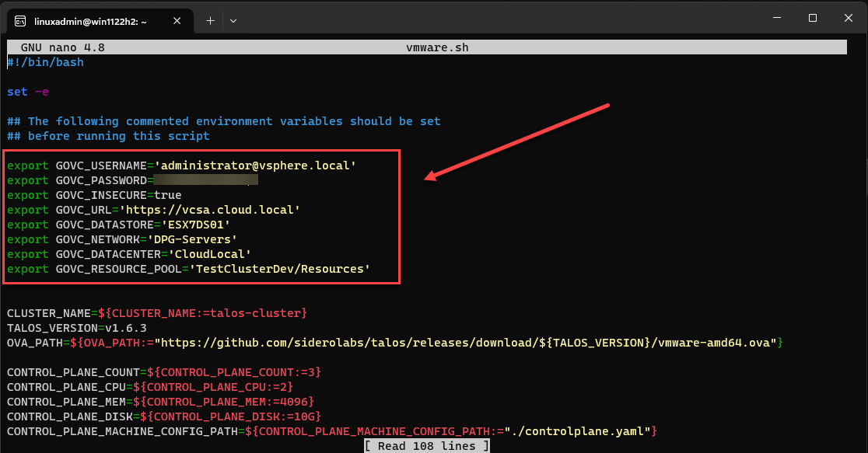
Task: Expand the new tab profile dropdown
Action: 233,20
